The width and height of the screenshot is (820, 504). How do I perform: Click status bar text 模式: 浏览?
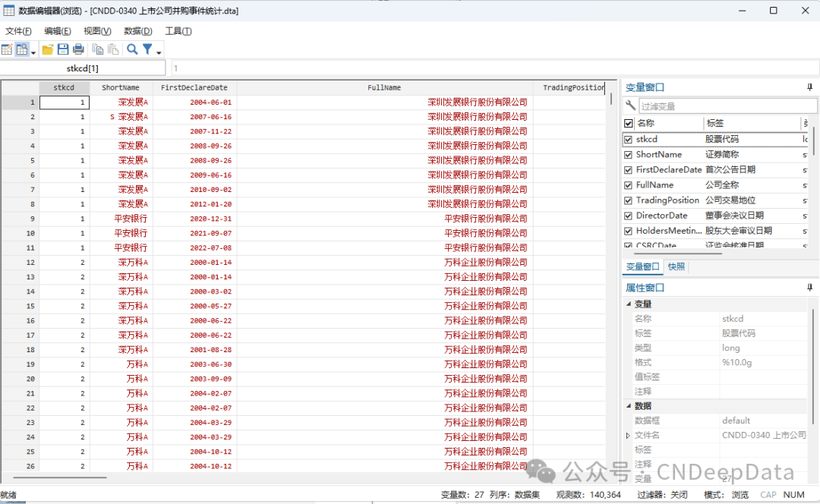(726, 495)
